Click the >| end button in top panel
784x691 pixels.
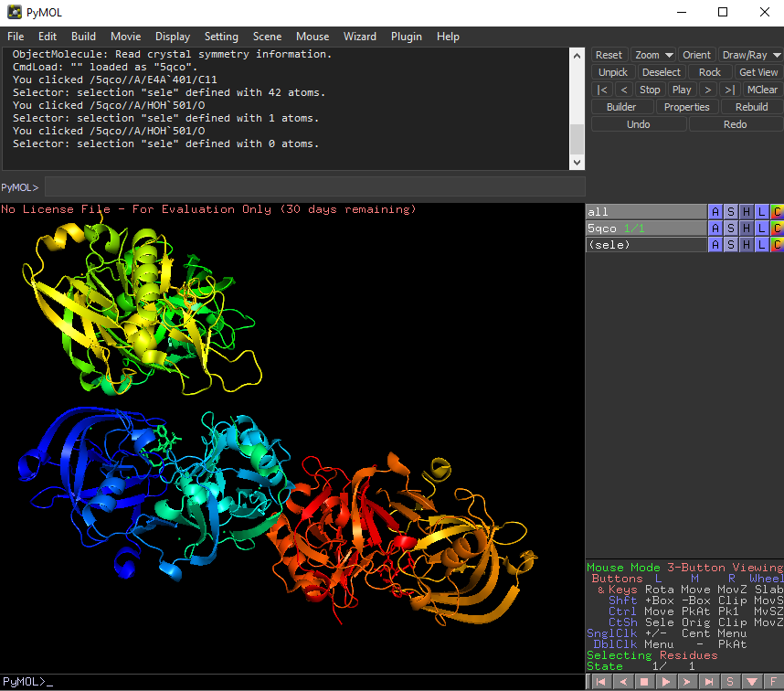729,90
